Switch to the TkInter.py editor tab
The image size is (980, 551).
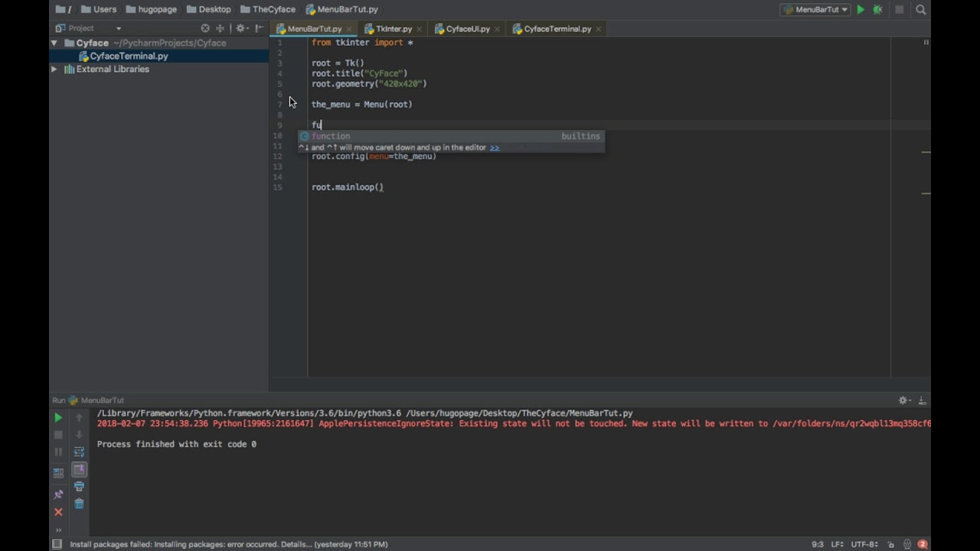point(394,29)
